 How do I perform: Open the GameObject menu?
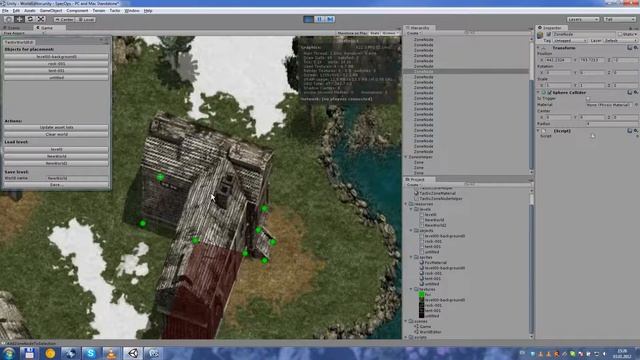tap(51, 11)
